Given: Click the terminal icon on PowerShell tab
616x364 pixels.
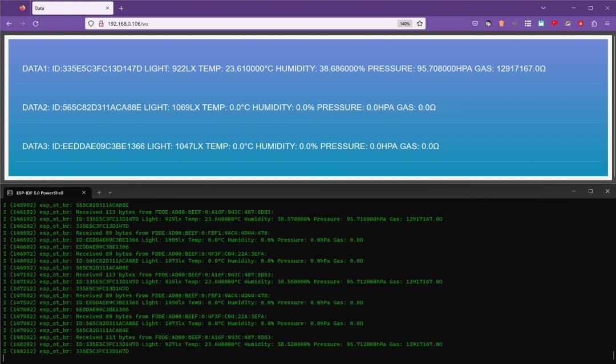Looking at the screenshot, I should point(10,193).
